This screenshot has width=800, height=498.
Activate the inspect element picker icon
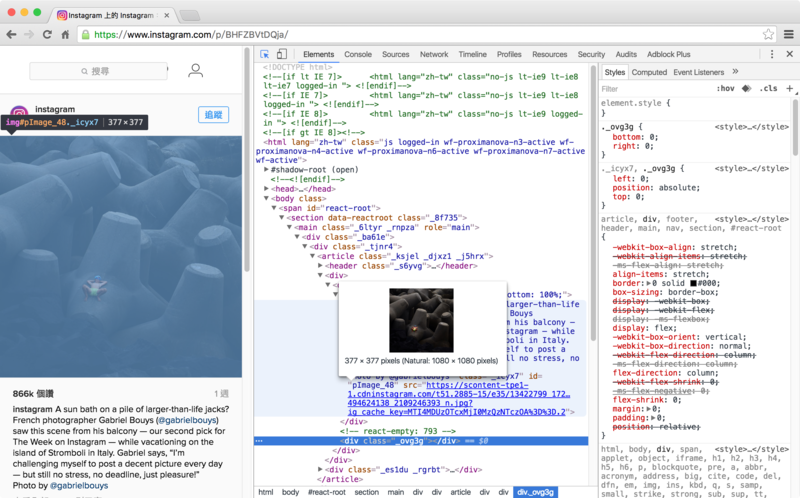click(x=264, y=54)
